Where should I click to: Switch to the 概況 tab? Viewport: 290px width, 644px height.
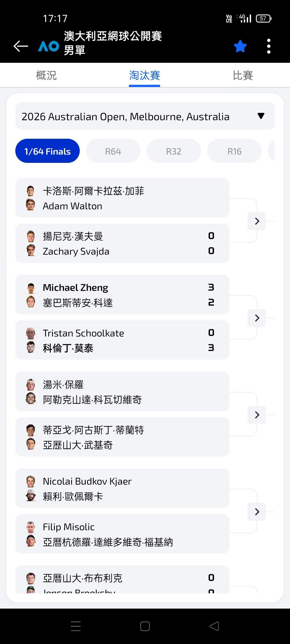46,75
